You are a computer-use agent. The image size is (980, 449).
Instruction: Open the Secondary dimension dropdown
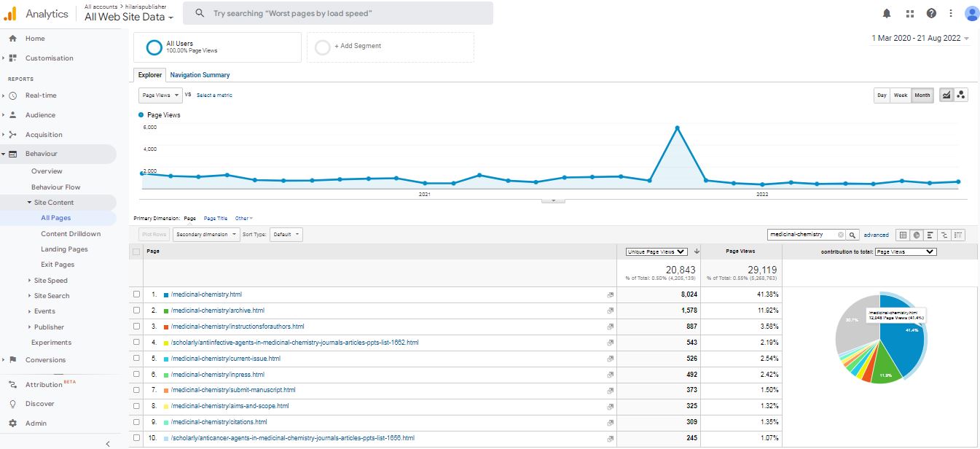(x=207, y=235)
